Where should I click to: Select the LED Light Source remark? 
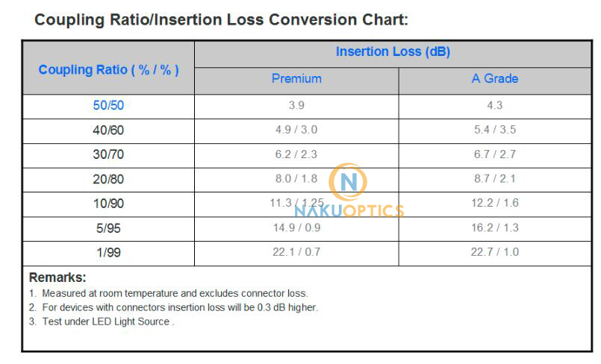(x=102, y=321)
